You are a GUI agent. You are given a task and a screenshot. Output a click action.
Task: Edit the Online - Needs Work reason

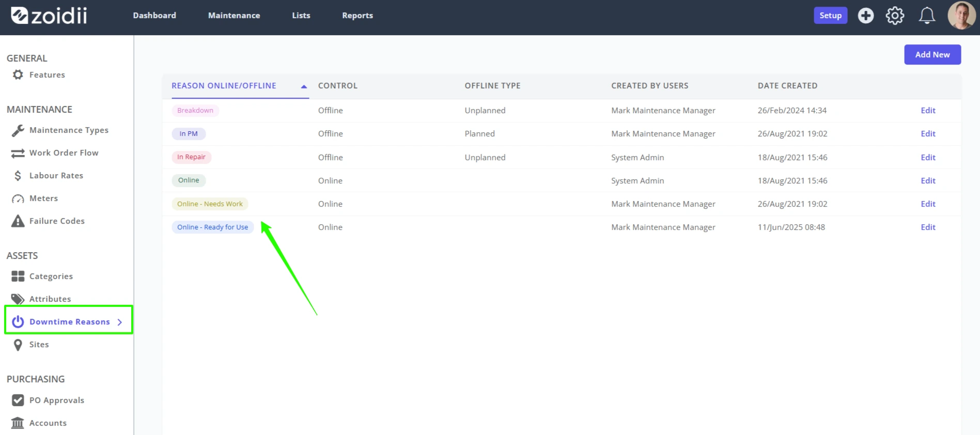click(928, 204)
